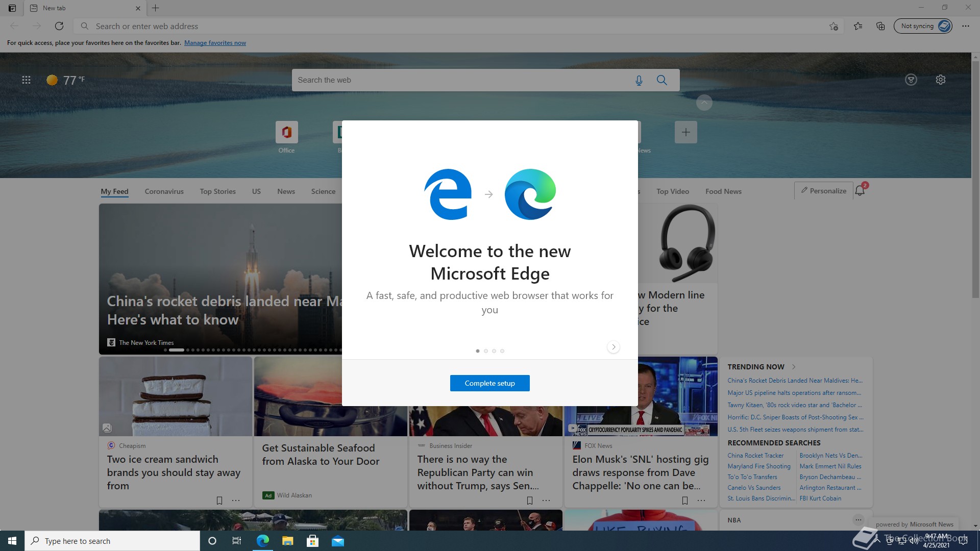Select the first page dot in welcome dialog

click(478, 351)
